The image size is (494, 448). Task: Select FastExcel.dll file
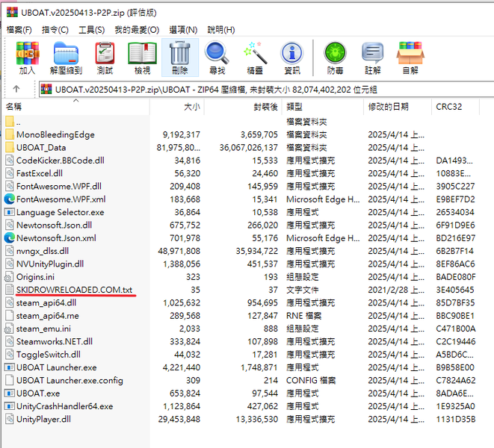click(x=40, y=173)
